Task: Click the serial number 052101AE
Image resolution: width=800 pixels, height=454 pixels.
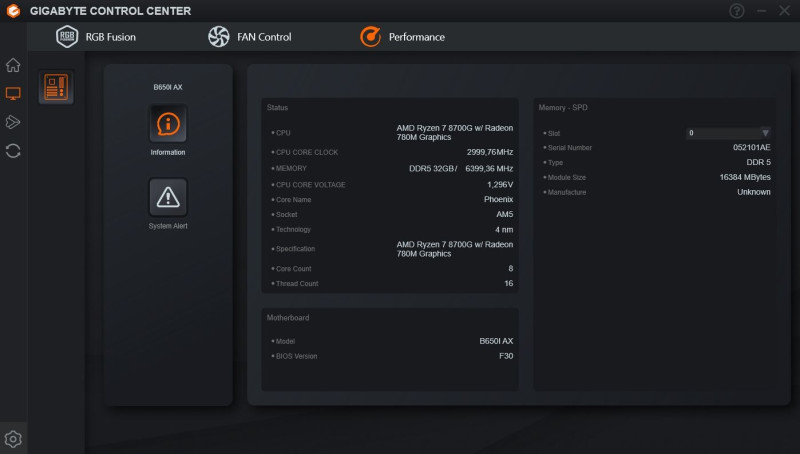Action: coord(752,147)
